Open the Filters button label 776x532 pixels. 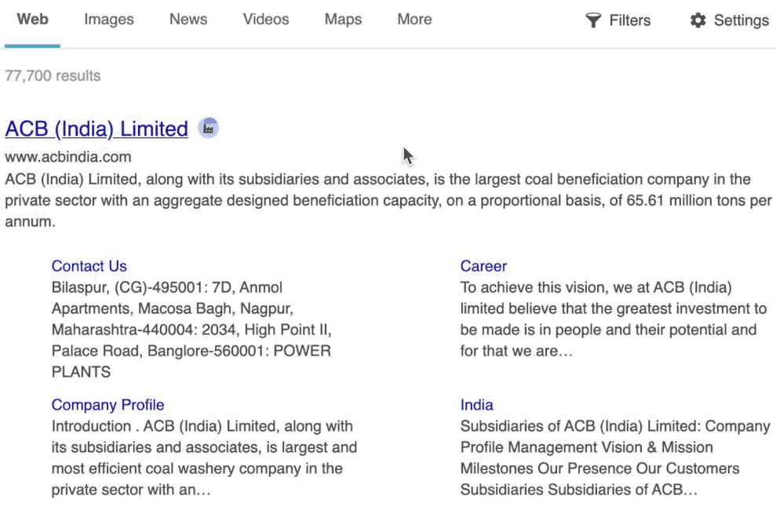coord(629,20)
